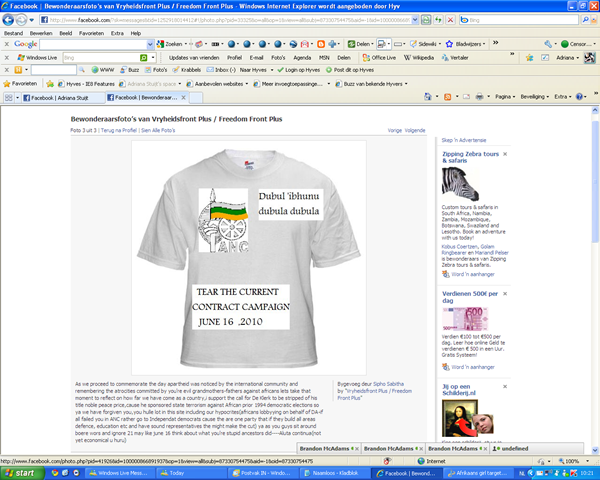Click Profiel in Windows Live toolbar
The width and height of the screenshot is (600, 480).
pyautogui.click(x=234, y=57)
